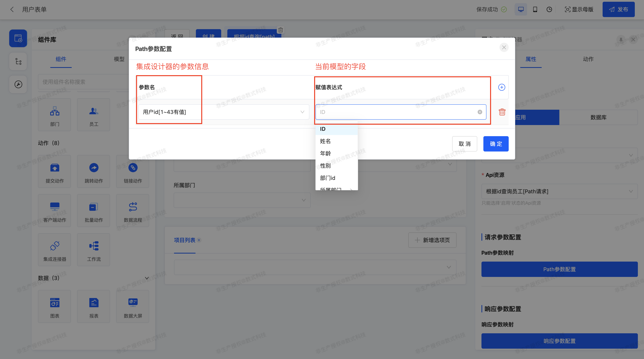Select the 集成连接器 component
The height and width of the screenshot is (359, 644).
coord(54,250)
